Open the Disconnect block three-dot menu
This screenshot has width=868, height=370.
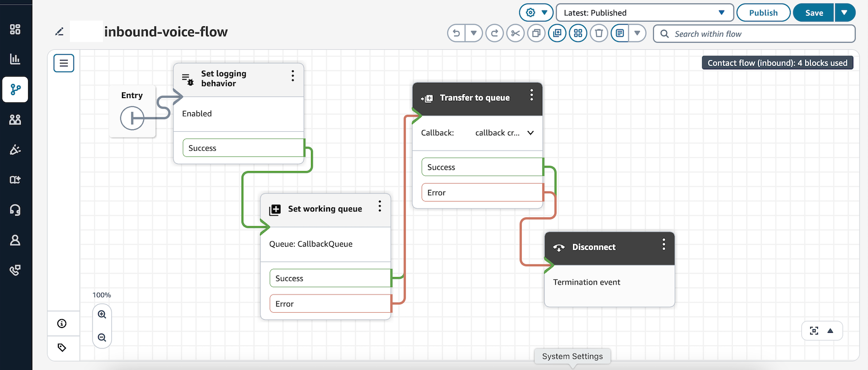(x=664, y=245)
